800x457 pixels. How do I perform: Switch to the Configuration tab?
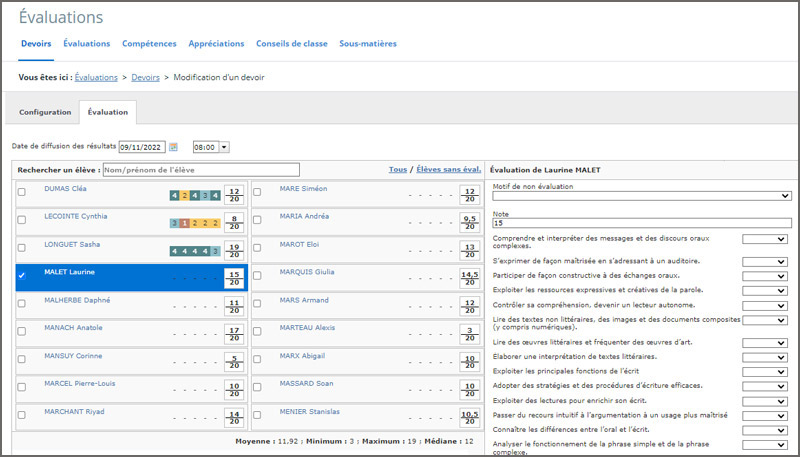45,112
